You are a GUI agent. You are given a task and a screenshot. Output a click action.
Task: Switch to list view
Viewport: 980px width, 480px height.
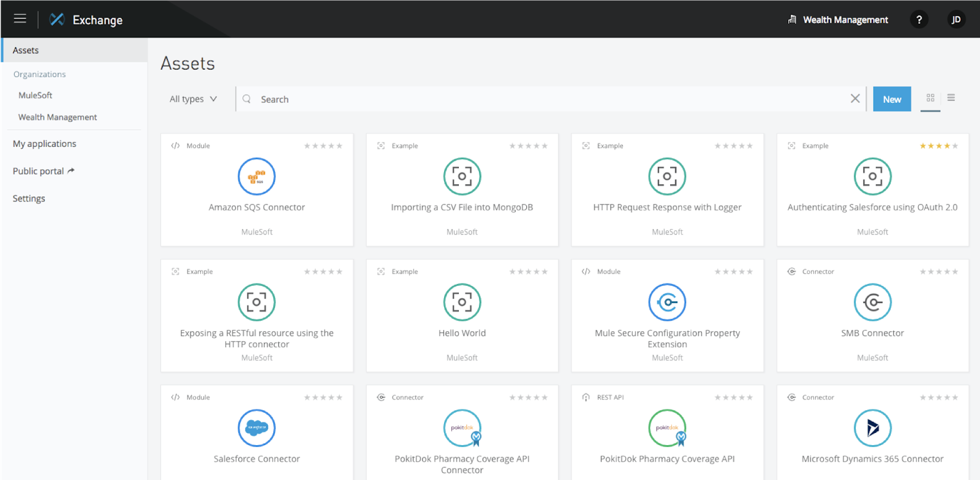[951, 98]
